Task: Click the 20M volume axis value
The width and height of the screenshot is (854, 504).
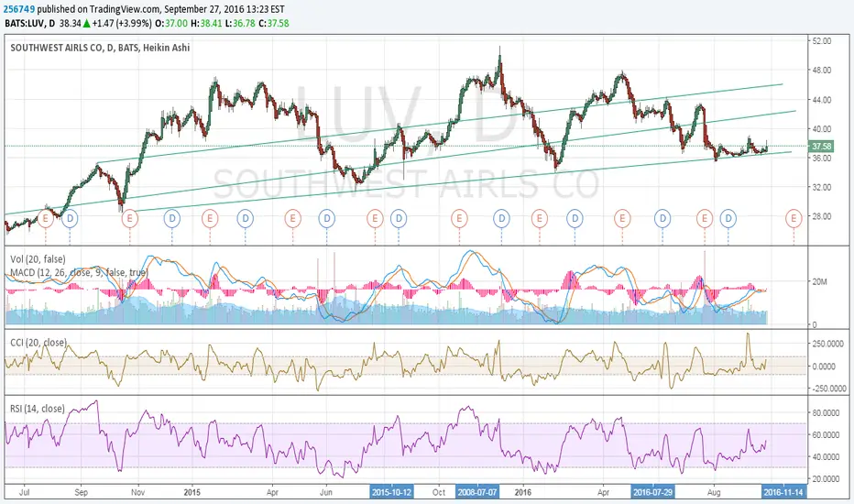Action: (820, 281)
